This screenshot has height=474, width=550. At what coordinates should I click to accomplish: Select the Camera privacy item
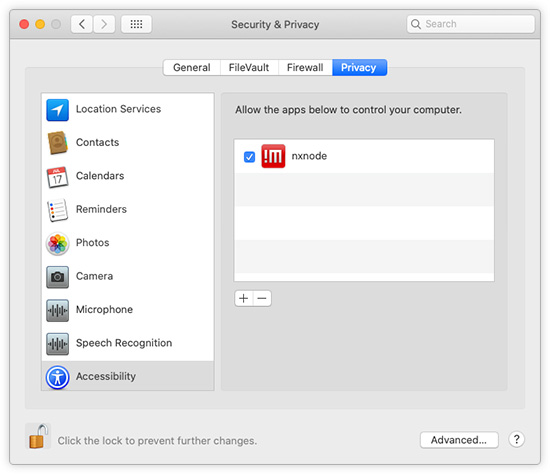(x=128, y=276)
